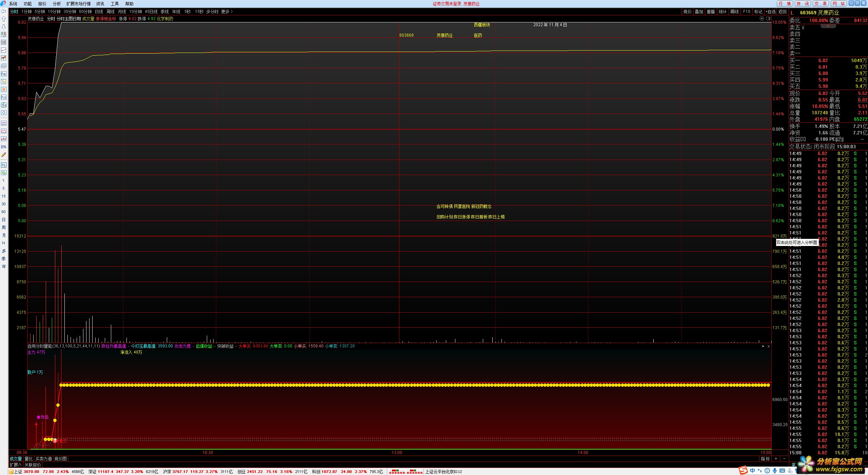
Task: Click the square circle icon in sidebar
Action: tap(4, 113)
